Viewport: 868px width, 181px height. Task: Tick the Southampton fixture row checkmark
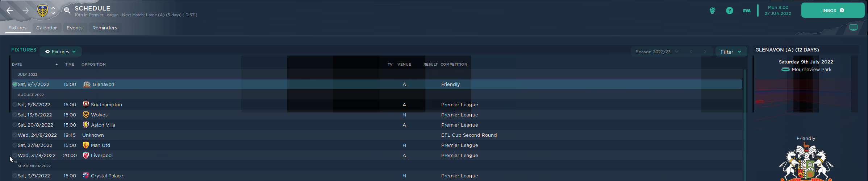14,104
